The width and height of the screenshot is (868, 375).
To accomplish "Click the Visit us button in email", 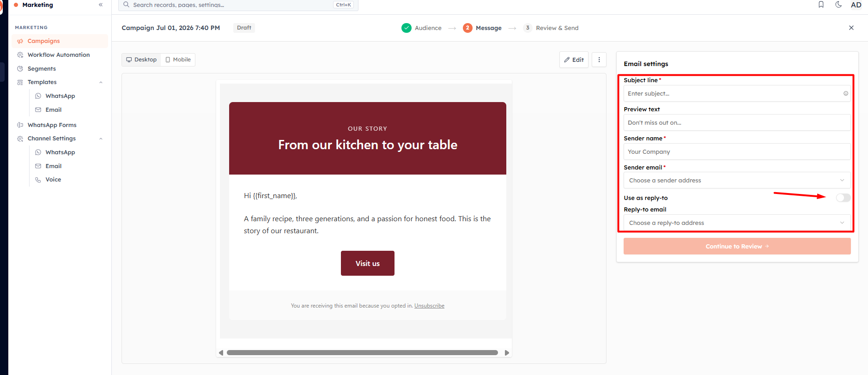I will coord(368,263).
